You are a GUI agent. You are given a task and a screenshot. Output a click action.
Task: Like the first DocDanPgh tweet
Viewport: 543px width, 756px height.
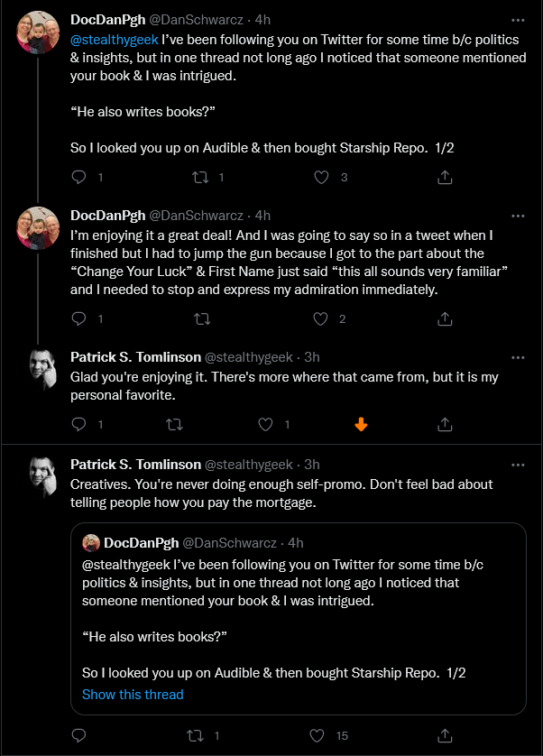point(321,178)
